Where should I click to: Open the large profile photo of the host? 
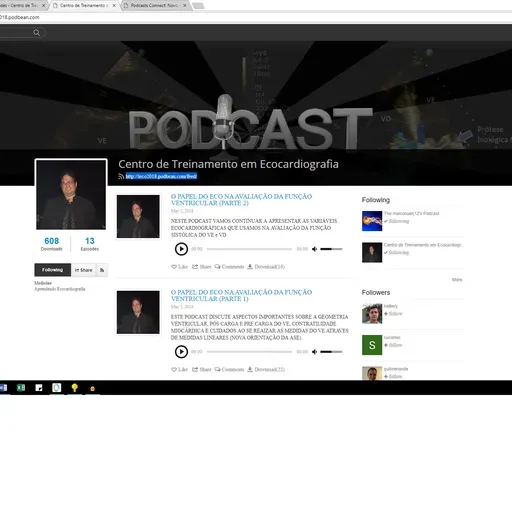(x=71, y=195)
